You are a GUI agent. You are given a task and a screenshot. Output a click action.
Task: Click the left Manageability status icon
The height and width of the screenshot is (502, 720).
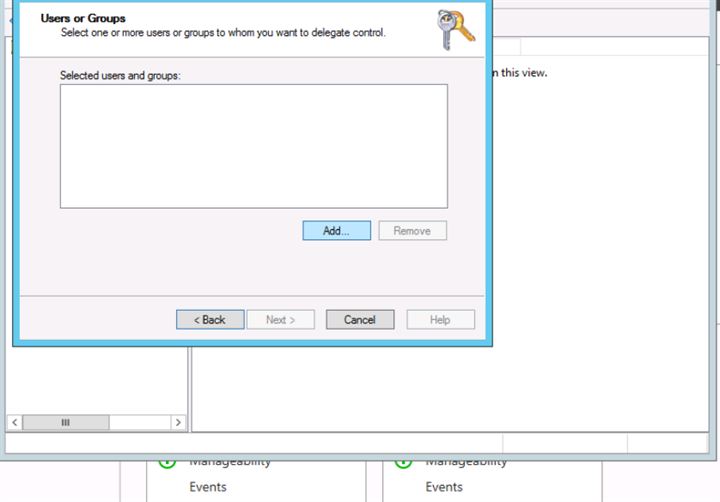(167, 463)
